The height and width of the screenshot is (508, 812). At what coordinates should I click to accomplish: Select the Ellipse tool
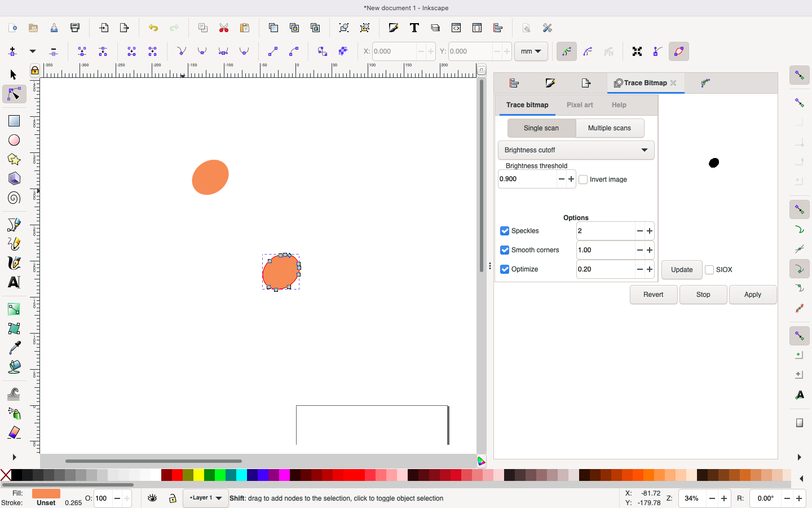click(14, 140)
